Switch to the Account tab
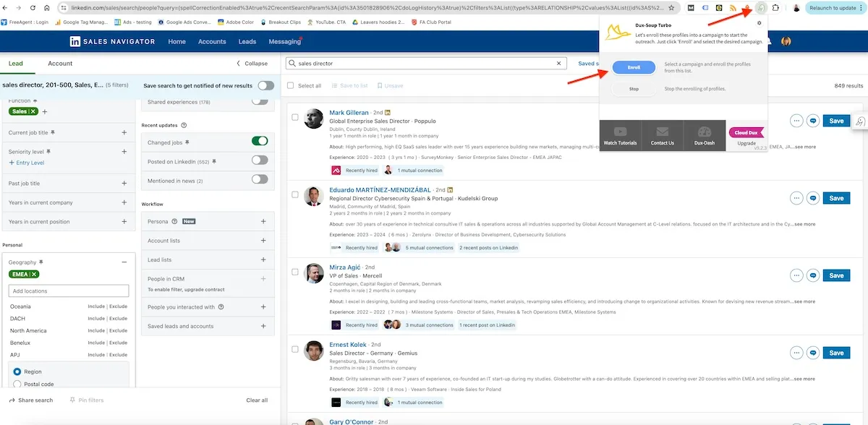Viewport: 868px width, 425px height. tap(60, 63)
